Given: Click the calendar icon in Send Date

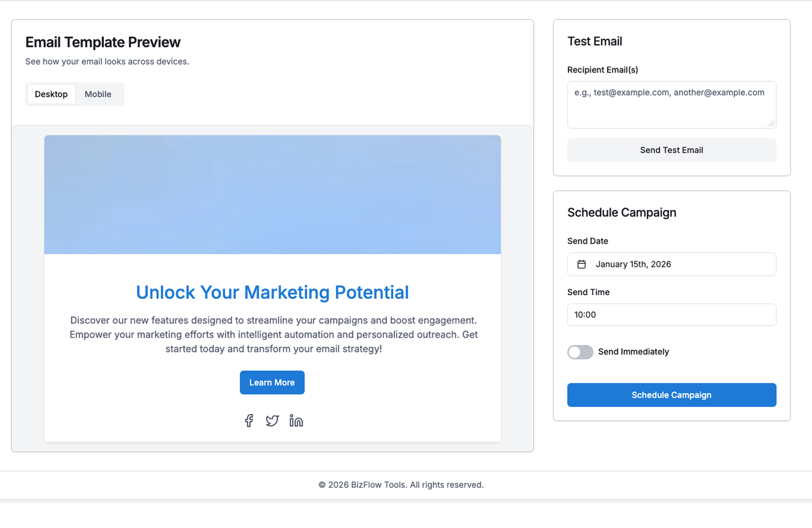Looking at the screenshot, I should (582, 264).
